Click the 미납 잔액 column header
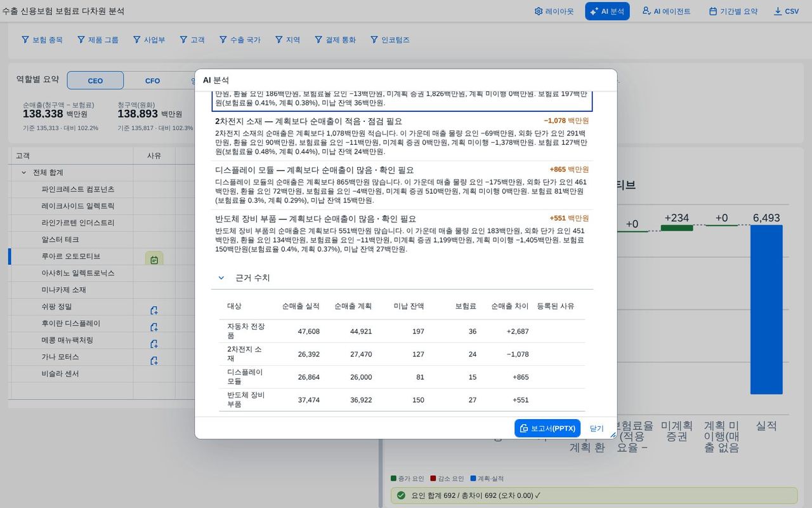The width and height of the screenshot is (812, 508). click(x=409, y=306)
